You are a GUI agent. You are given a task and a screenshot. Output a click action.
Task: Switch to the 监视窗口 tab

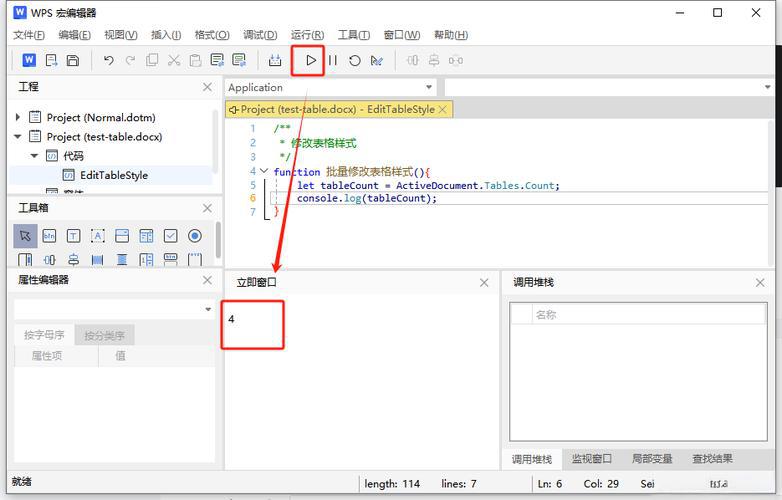pos(591,459)
